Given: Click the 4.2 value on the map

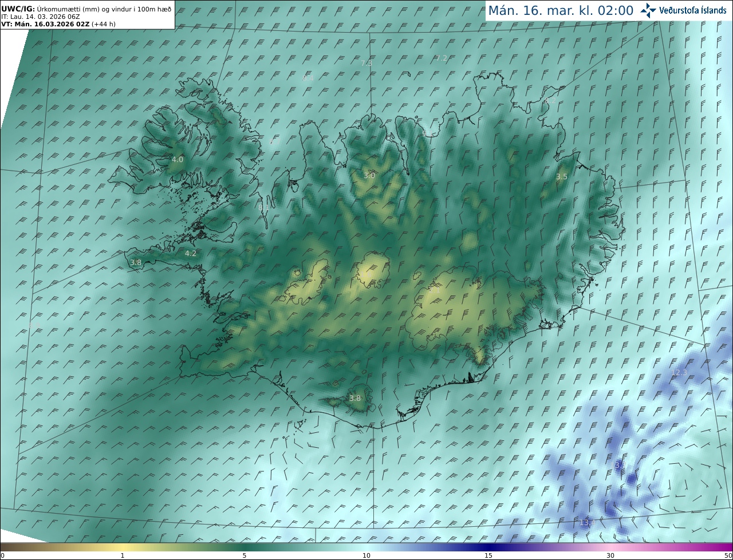Looking at the screenshot, I should pyautogui.click(x=190, y=253).
